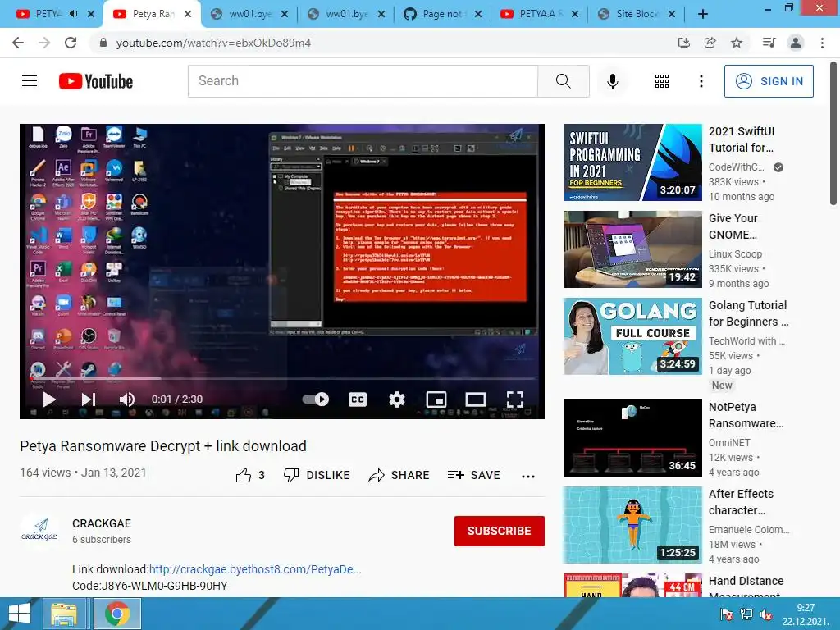Click the OmniNET channel name
Image resolution: width=840 pixels, height=630 pixels.
click(x=729, y=442)
